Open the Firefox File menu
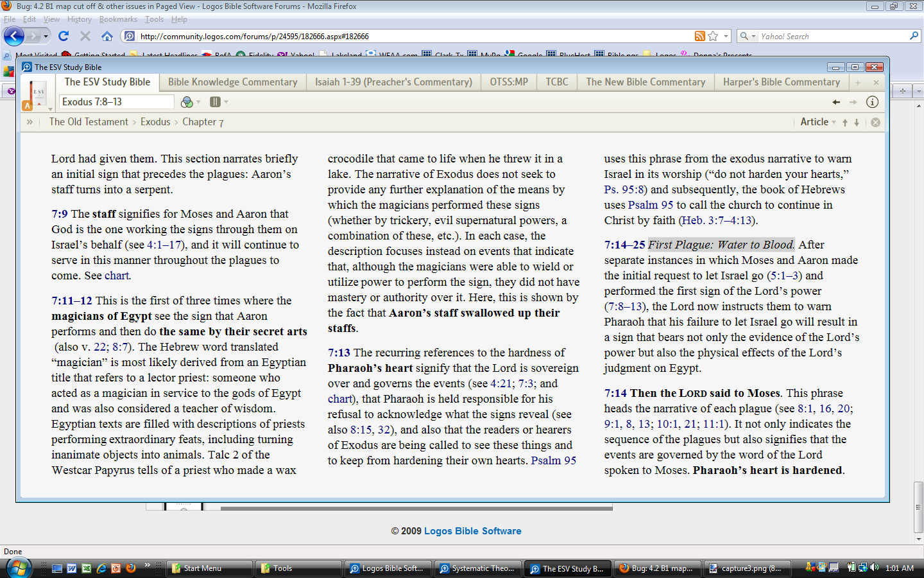Image resolution: width=924 pixels, height=578 pixels. (10, 19)
